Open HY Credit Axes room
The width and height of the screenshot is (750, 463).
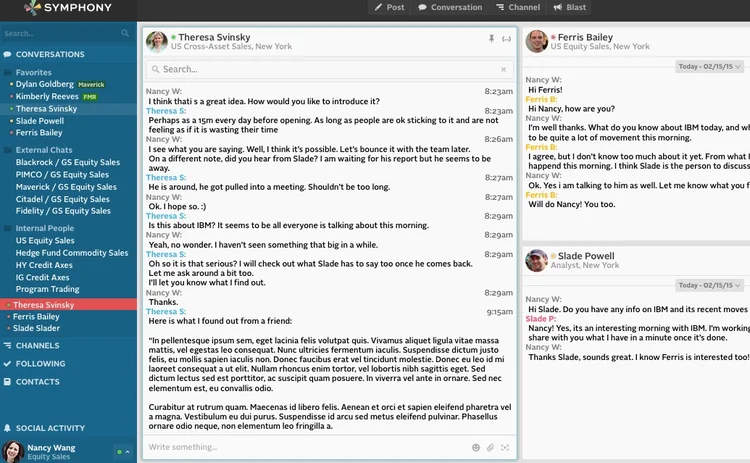tap(44, 265)
